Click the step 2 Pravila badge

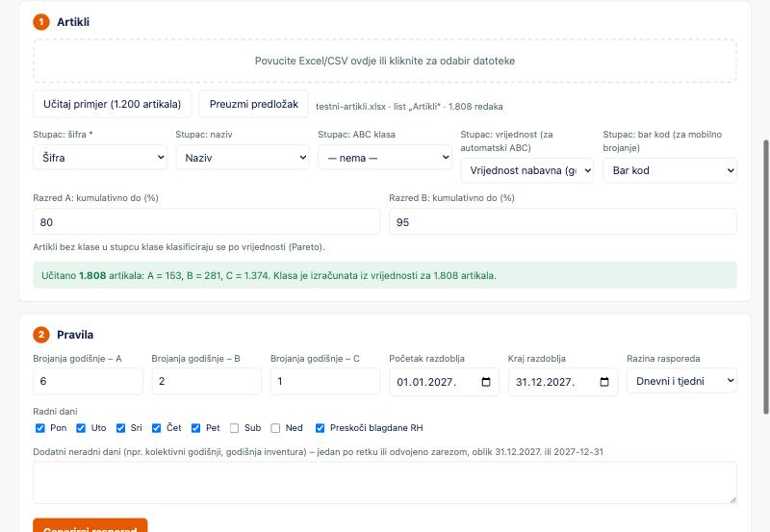[x=41, y=335]
